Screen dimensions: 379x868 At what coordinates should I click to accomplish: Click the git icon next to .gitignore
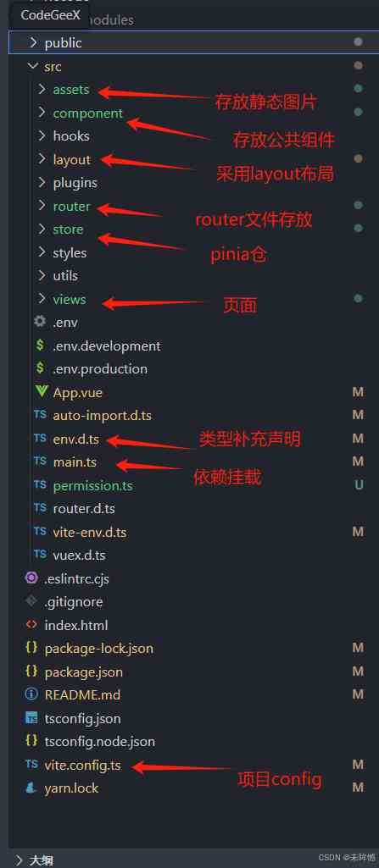point(31,601)
